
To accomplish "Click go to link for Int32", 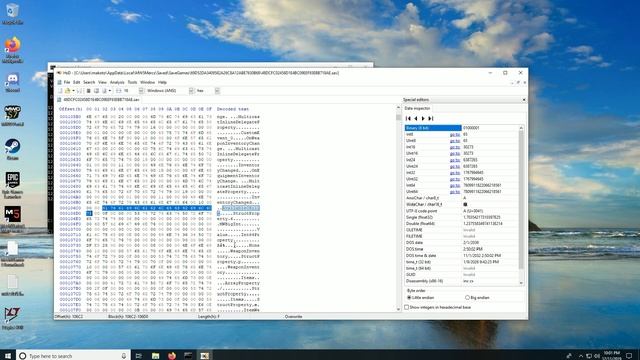I will 455,173.
